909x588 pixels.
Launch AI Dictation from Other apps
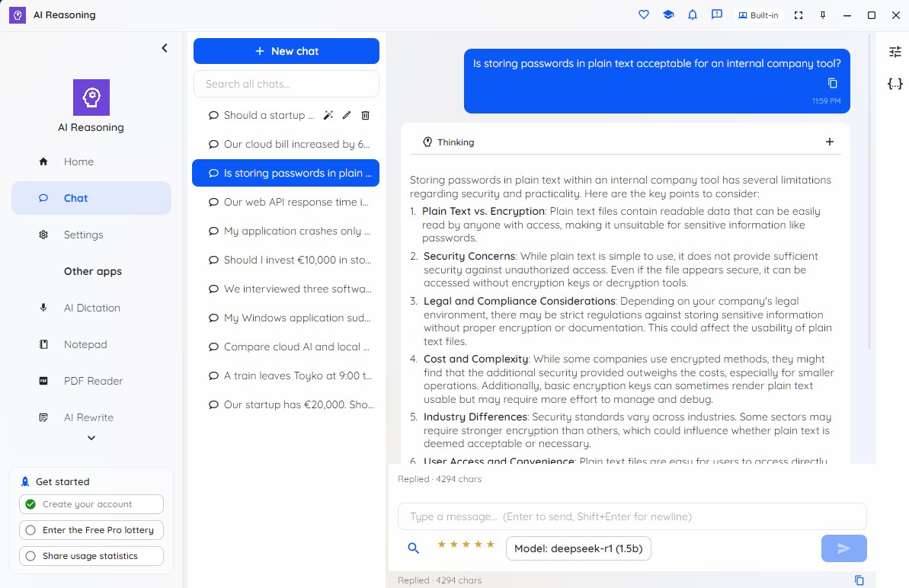pyautogui.click(x=91, y=308)
